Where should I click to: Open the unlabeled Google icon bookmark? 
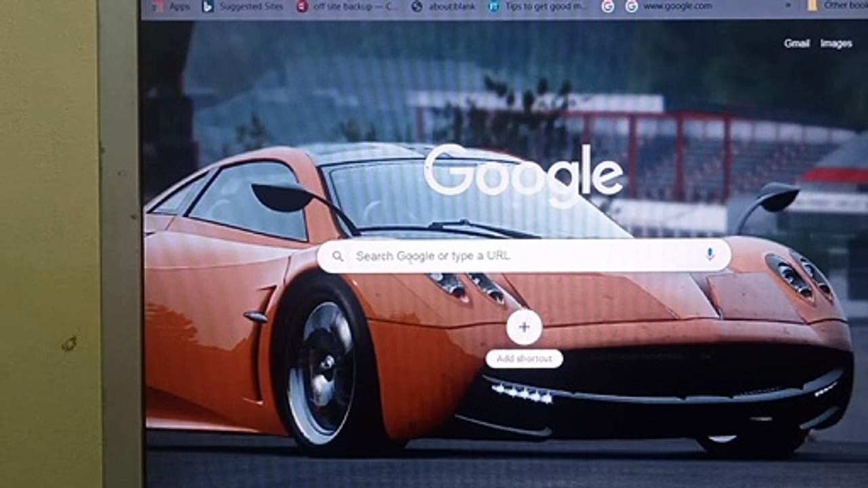tap(608, 6)
